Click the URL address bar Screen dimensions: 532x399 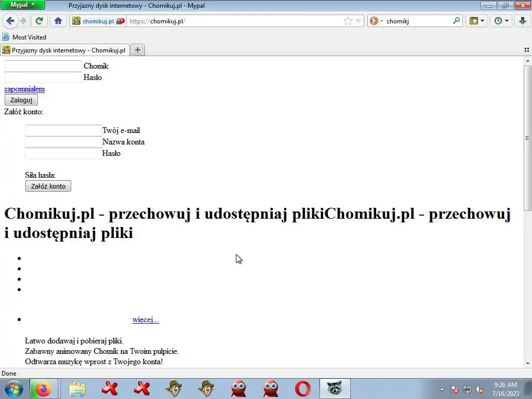[234, 21]
